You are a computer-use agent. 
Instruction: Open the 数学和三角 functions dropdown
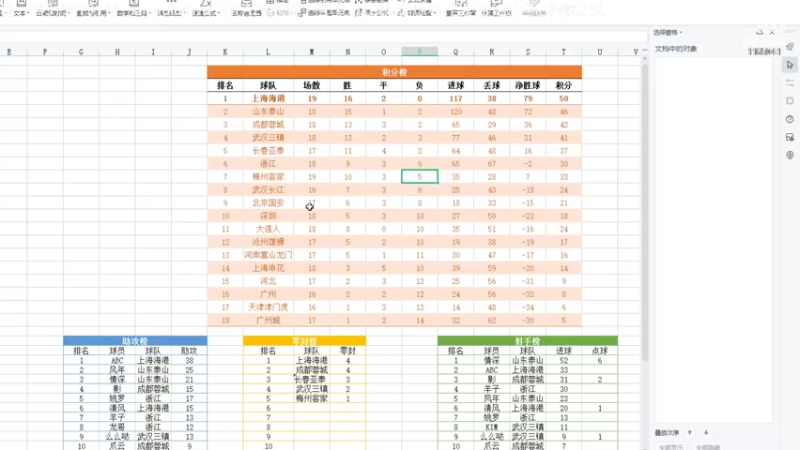click(132, 9)
